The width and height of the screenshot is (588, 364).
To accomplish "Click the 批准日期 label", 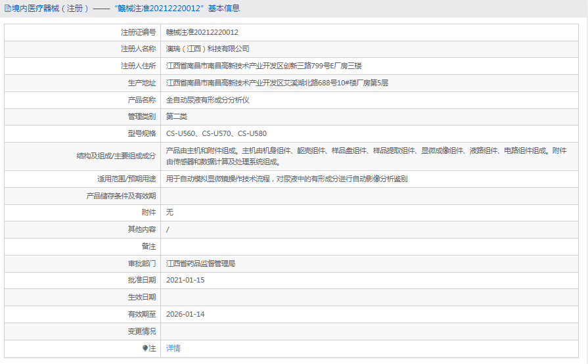I will tap(142, 280).
